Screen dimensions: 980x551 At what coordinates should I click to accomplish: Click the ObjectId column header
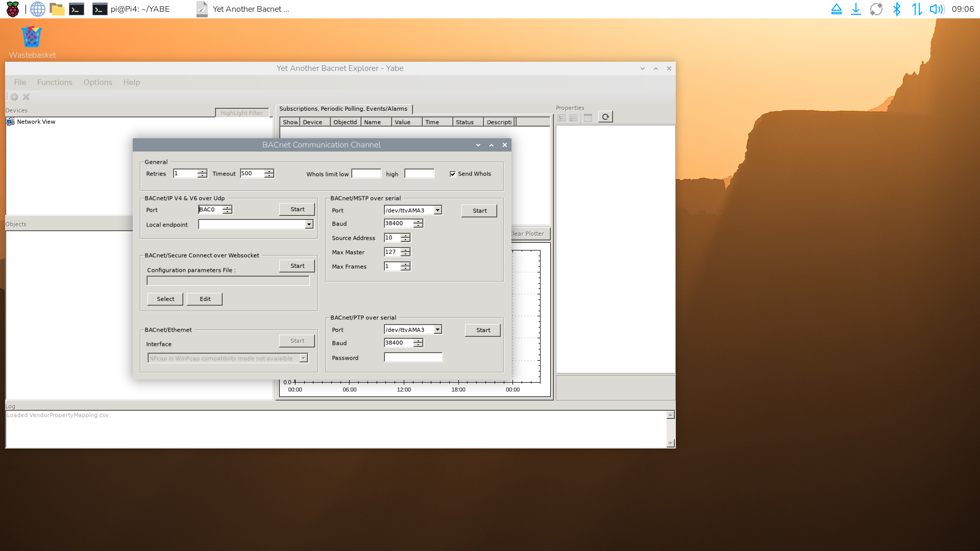click(346, 122)
